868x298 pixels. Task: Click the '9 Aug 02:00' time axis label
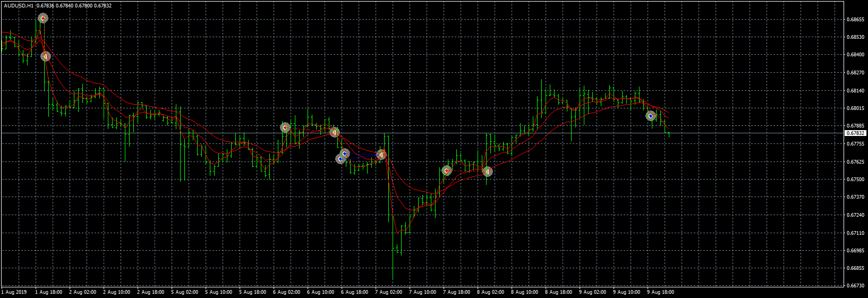pos(593,292)
